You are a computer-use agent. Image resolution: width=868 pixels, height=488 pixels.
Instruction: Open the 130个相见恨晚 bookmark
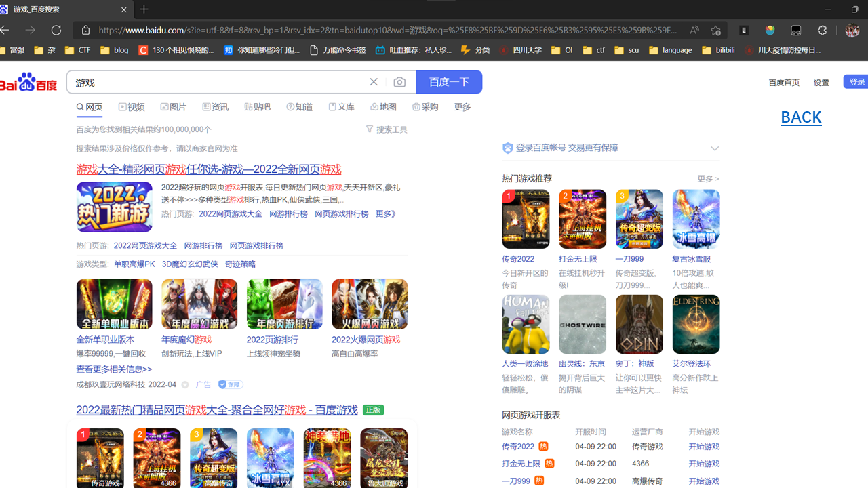pos(176,49)
